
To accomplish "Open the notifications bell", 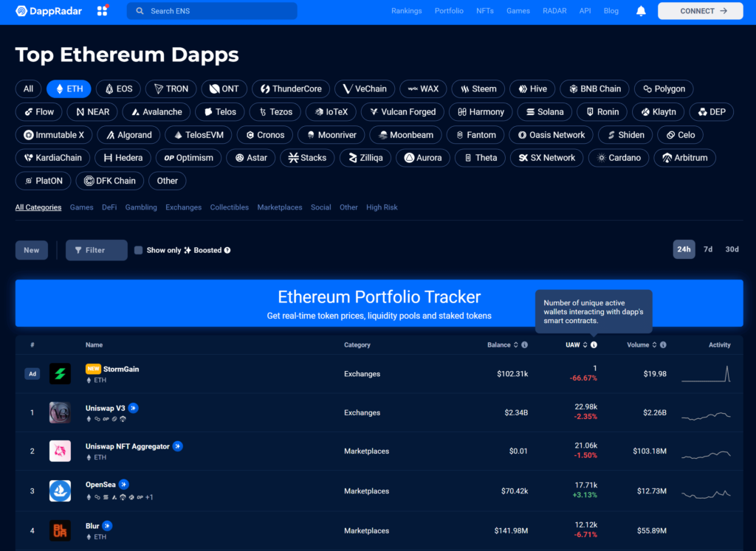I will tap(641, 10).
